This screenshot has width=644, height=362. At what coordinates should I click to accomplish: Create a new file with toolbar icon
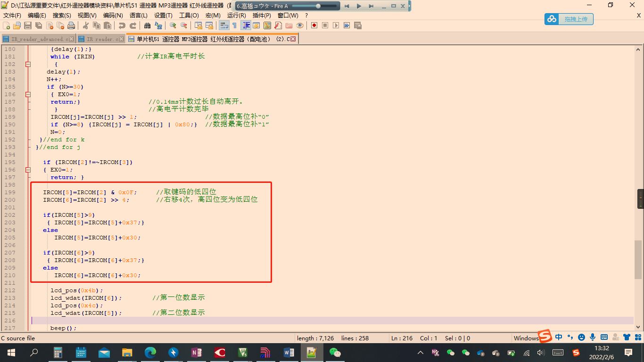[6, 25]
